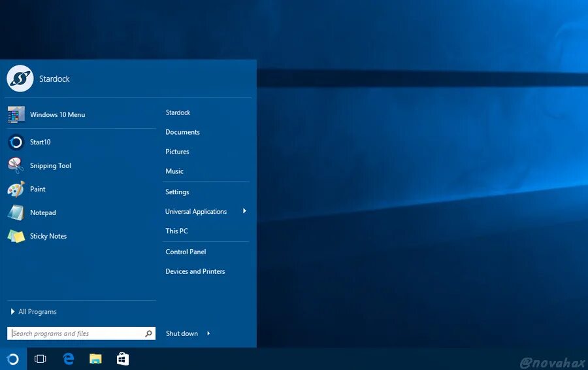Screen dimensions: 588x370
Task: Open Control Panel
Action: (186, 252)
